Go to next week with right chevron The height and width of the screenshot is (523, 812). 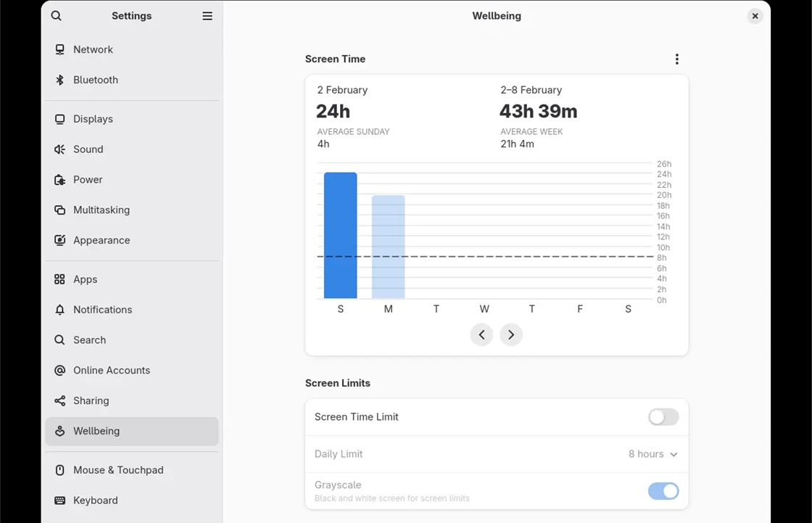tap(511, 335)
